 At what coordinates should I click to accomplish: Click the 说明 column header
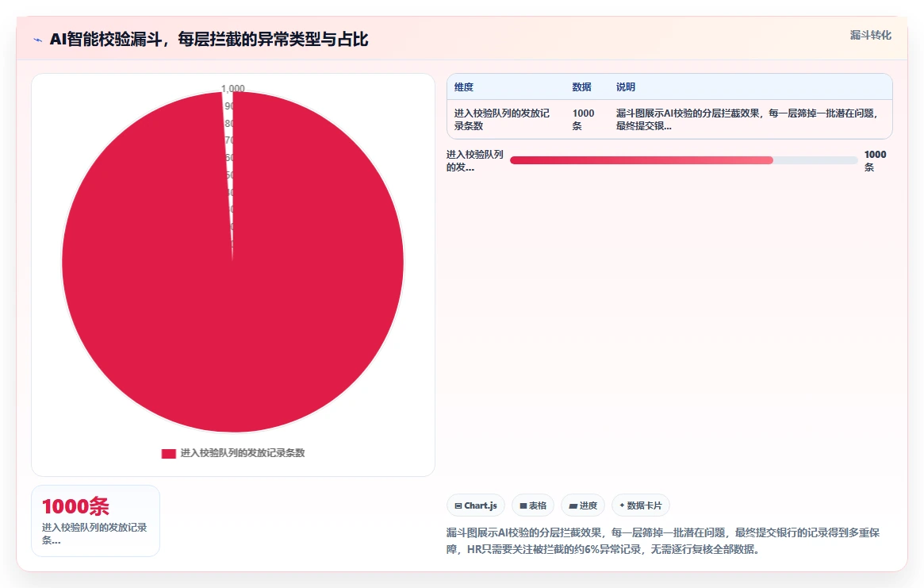point(626,86)
